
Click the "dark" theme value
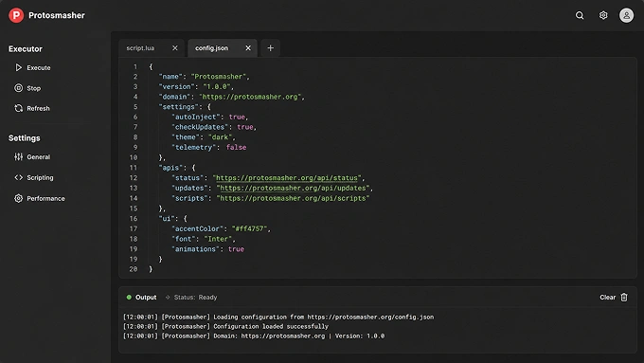tap(220, 137)
